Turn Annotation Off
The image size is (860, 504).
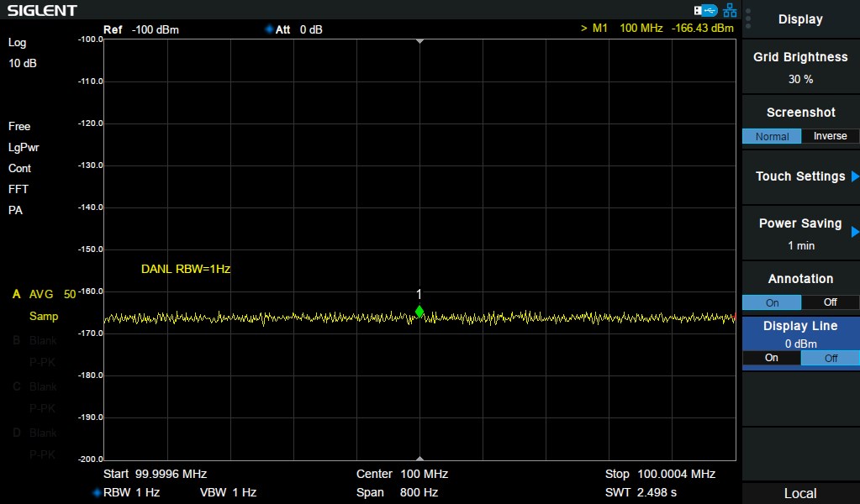(830, 302)
